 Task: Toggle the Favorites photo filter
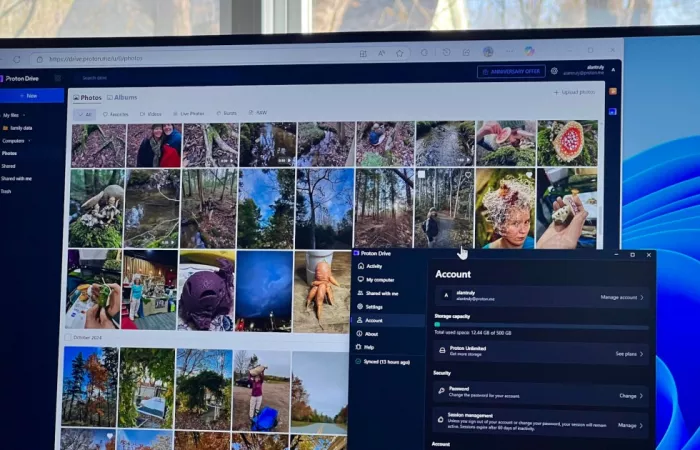coord(116,114)
